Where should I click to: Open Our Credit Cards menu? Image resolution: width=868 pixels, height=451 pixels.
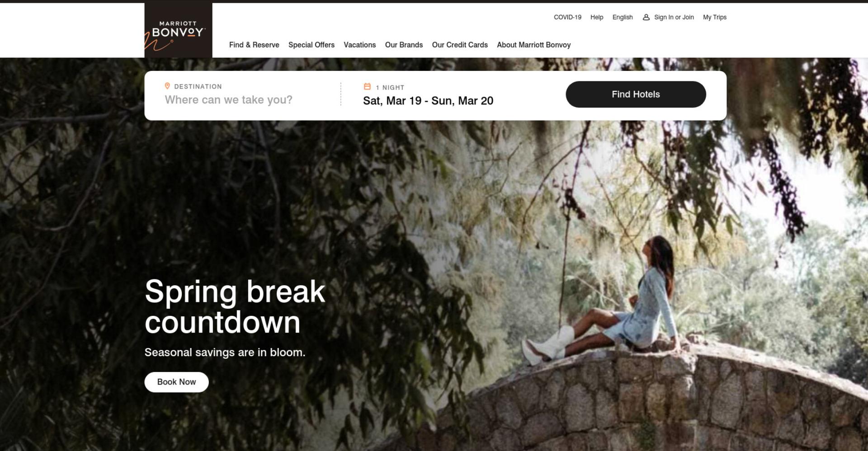(460, 45)
